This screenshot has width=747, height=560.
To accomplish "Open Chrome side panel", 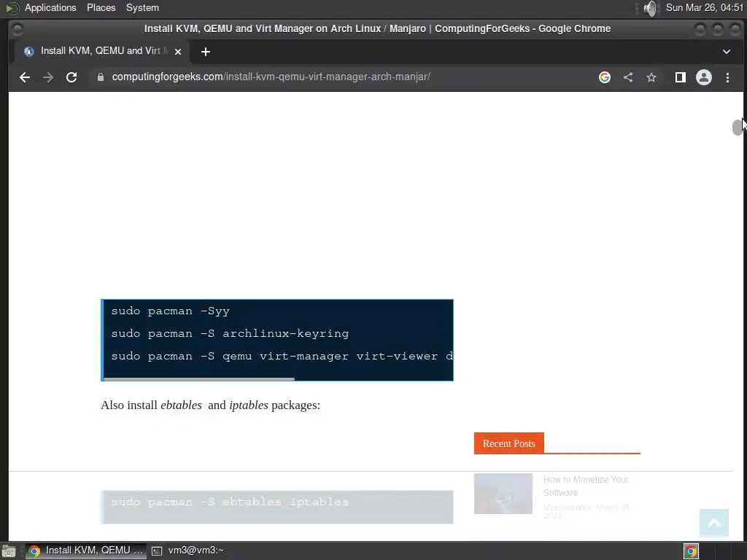I will tap(681, 77).
